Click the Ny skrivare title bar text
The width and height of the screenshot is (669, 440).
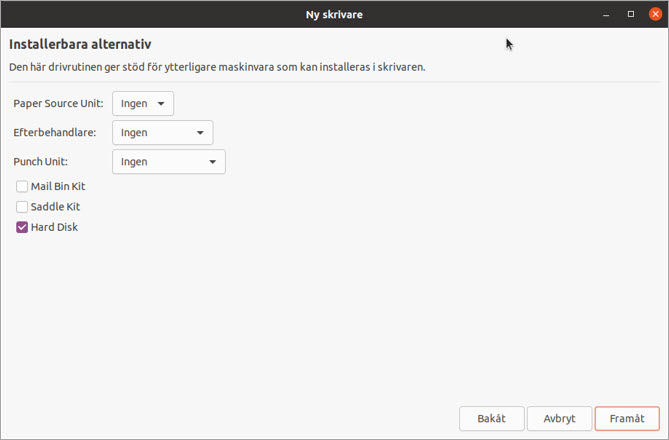(334, 14)
